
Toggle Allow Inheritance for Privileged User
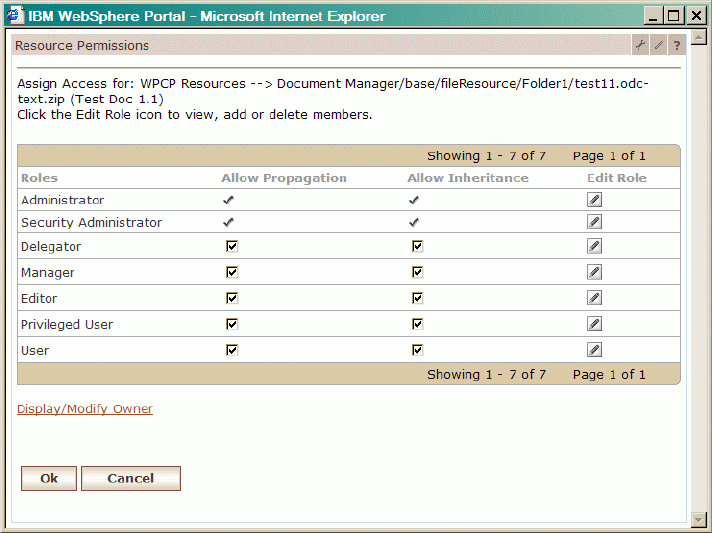[x=417, y=324]
